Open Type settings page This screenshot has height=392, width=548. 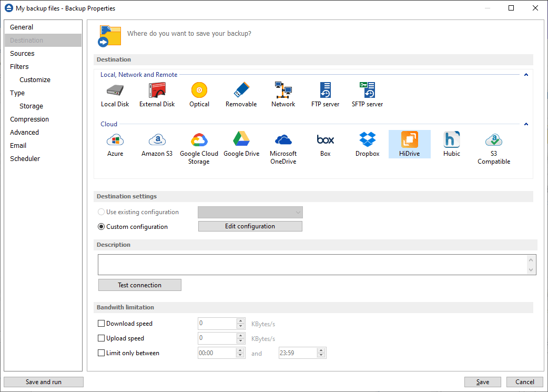tap(43, 93)
